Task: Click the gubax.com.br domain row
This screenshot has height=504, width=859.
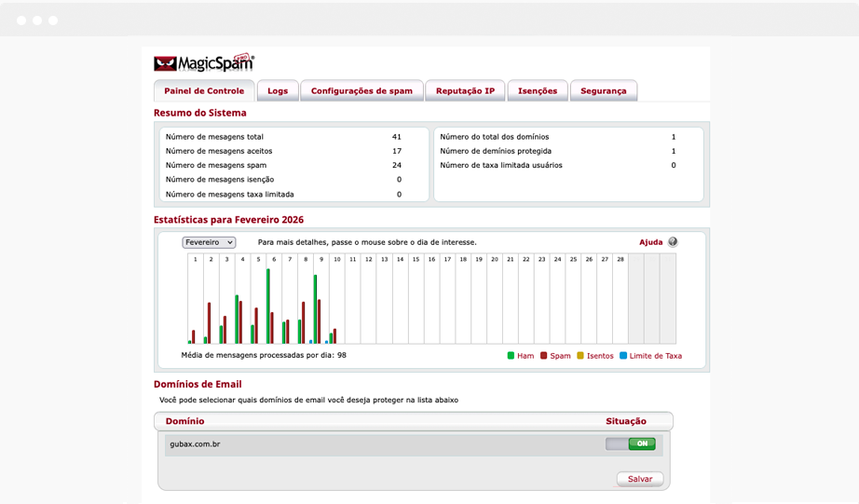Action: [414, 443]
